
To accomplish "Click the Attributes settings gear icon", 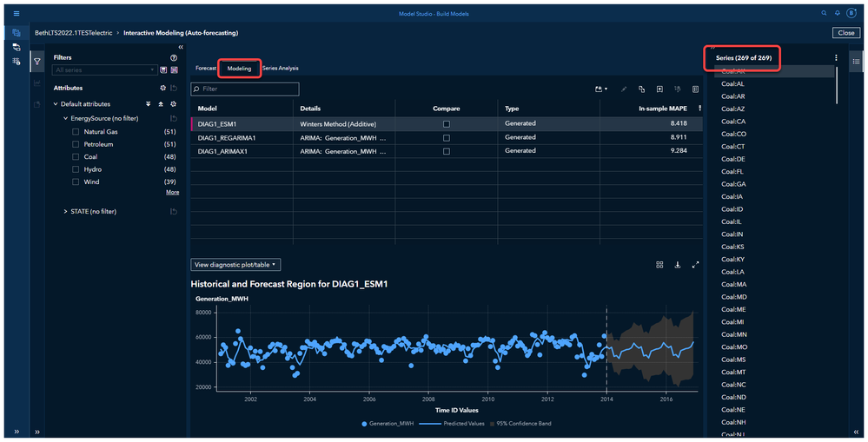I will [x=162, y=89].
